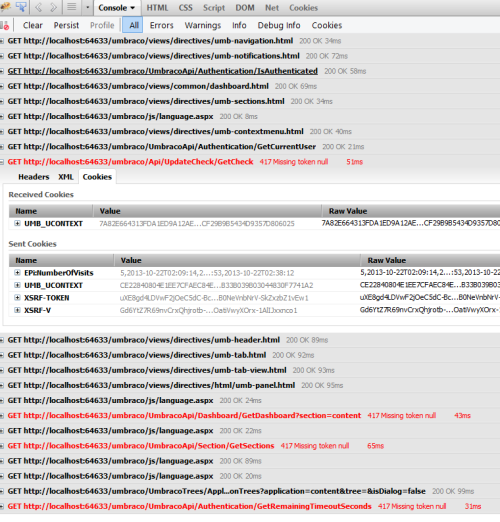Open the IsAuthenticated request URL link
The height and width of the screenshot is (522, 500).
pyautogui.click(x=163, y=71)
